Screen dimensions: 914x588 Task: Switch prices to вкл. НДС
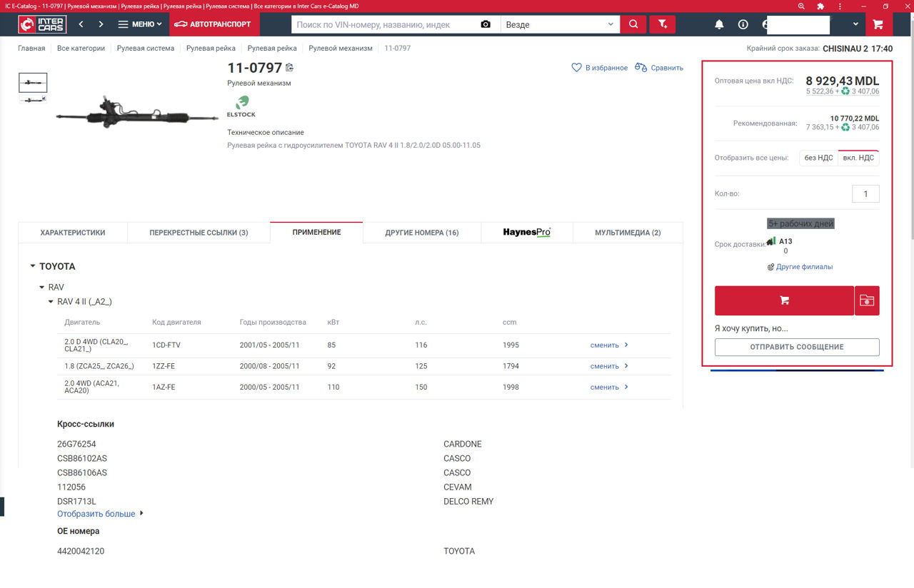[x=858, y=158]
